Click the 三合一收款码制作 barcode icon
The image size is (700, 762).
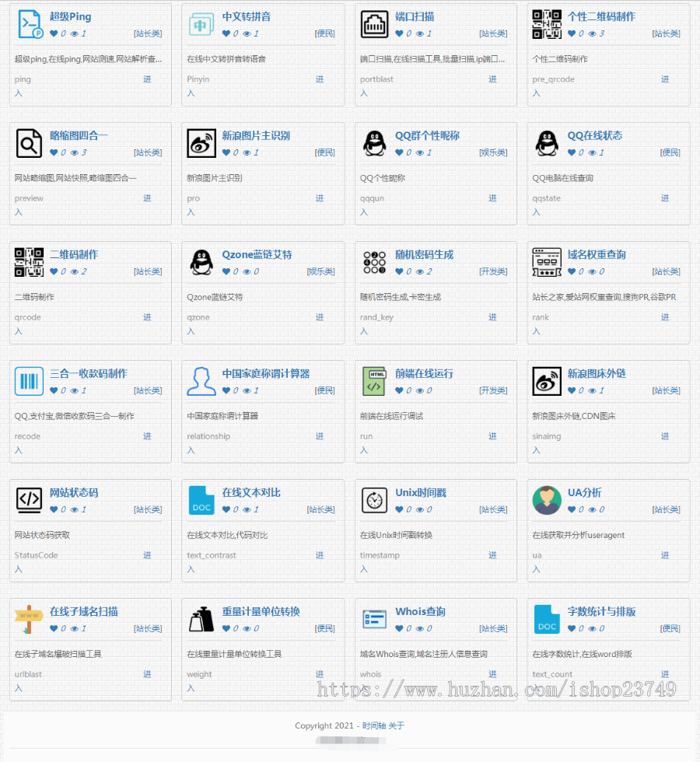30,382
